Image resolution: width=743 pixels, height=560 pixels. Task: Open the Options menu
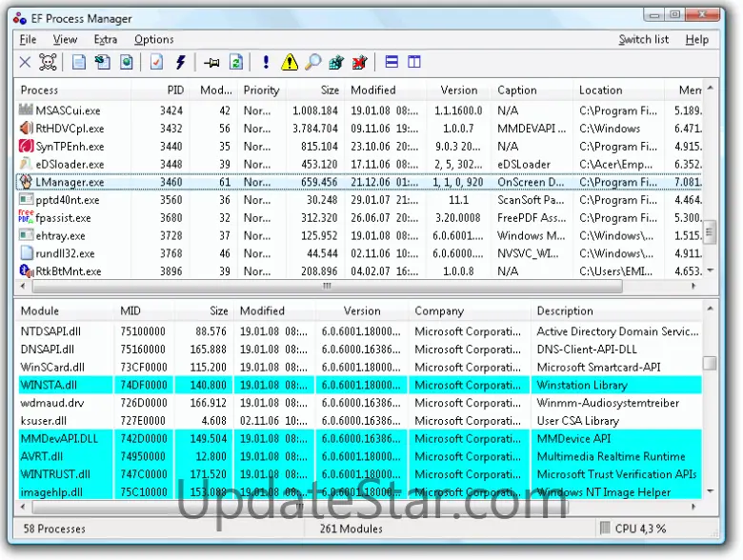click(153, 39)
